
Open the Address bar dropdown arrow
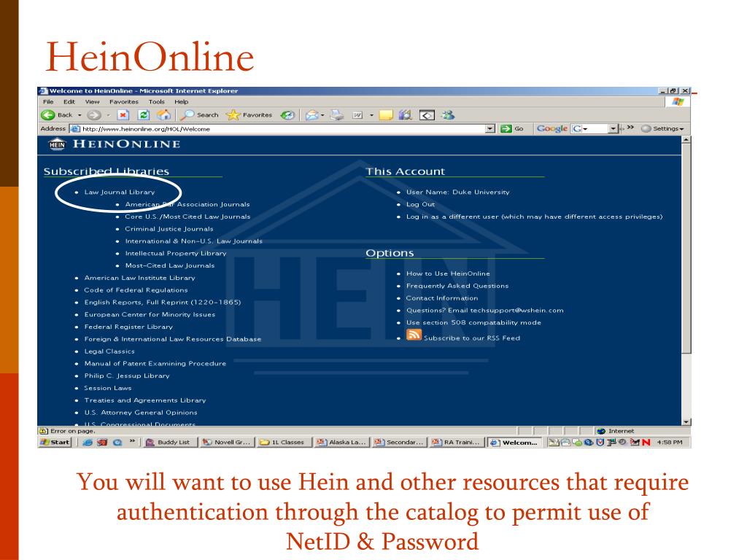[x=490, y=128]
